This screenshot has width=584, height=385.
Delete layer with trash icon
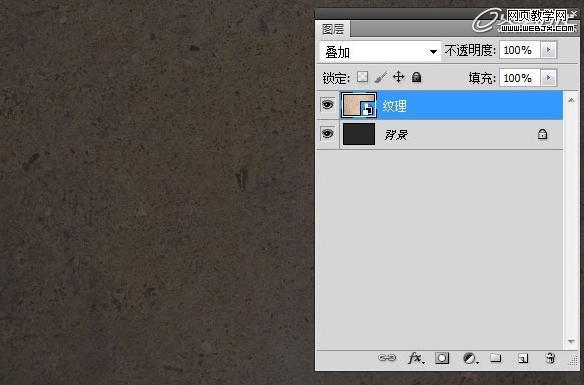pos(550,358)
